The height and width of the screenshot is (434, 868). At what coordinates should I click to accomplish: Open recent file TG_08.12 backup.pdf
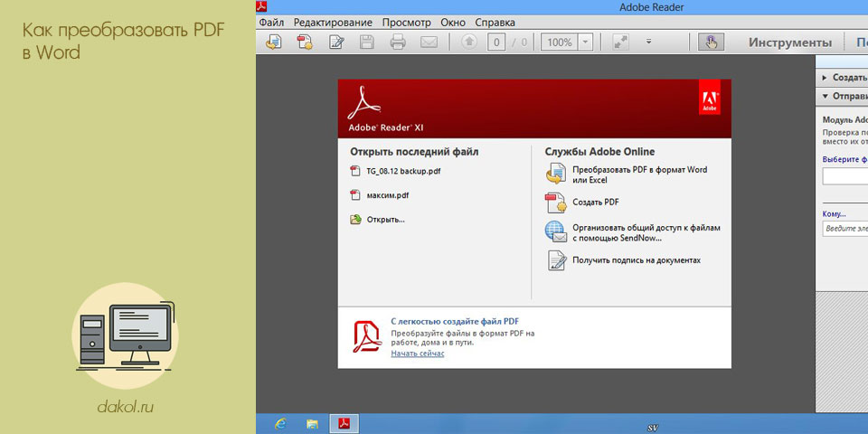[403, 171]
